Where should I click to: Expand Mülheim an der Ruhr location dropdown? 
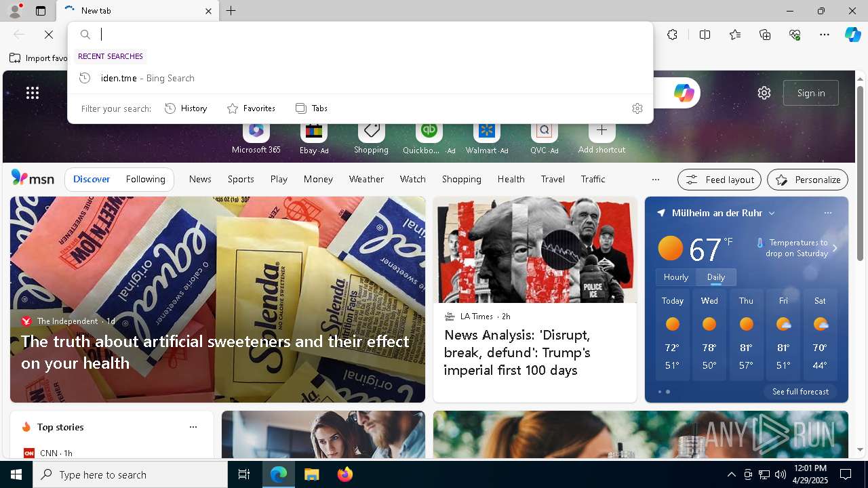[772, 213]
